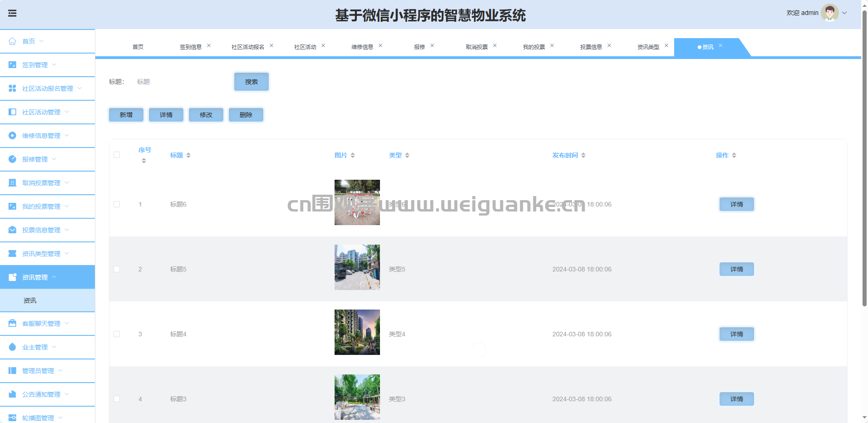Click the 新增 button
868x423 pixels.
pyautogui.click(x=126, y=115)
